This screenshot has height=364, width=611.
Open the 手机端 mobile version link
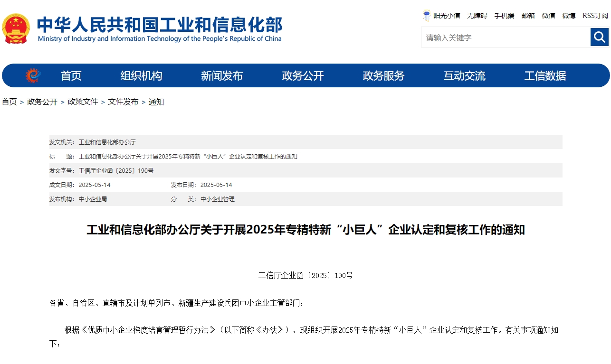pyautogui.click(x=504, y=15)
